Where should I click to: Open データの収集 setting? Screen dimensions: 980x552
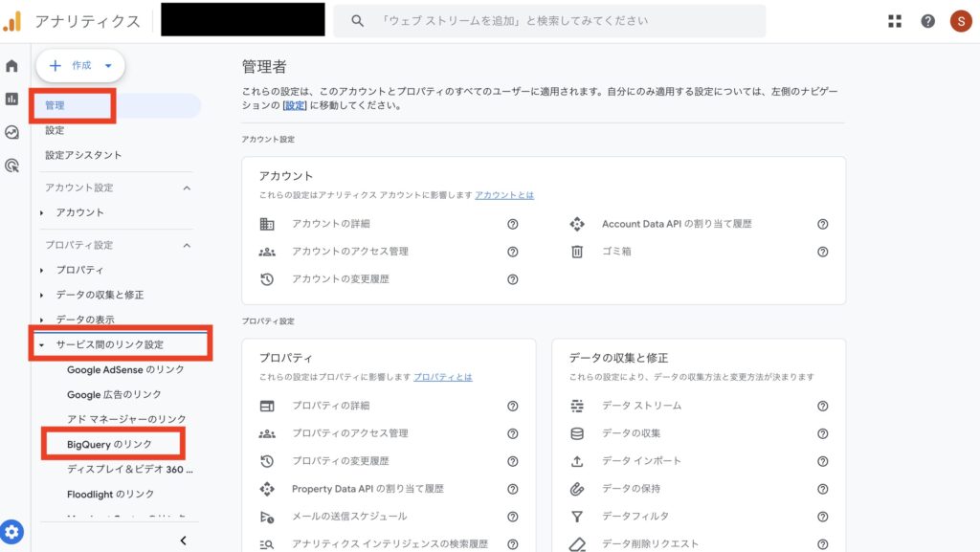(632, 432)
